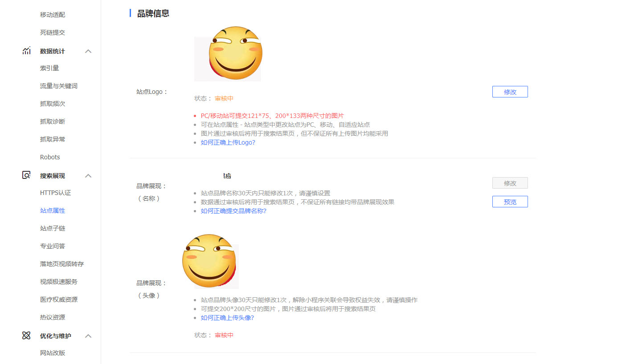Viewport: 622px width, 364px height.
Task: Open 站点子链 menu item
Action: tap(53, 228)
